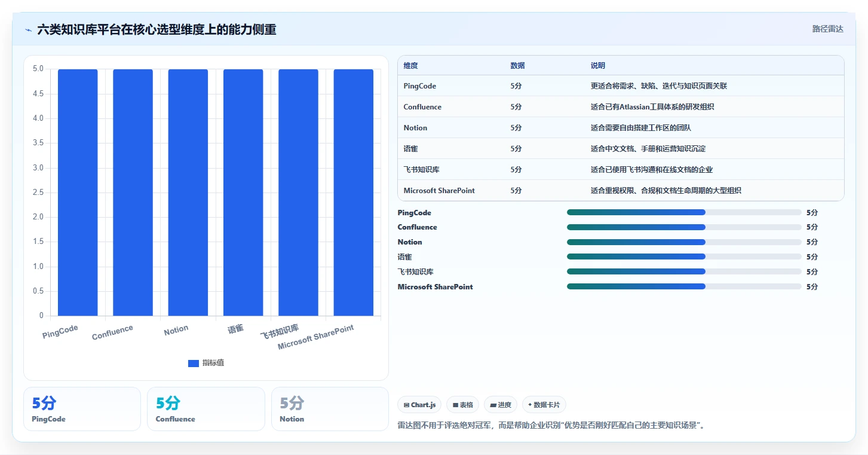This screenshot has height=455, width=868.
Task: Click the 语雀 bar in the chart
Action: click(243, 193)
